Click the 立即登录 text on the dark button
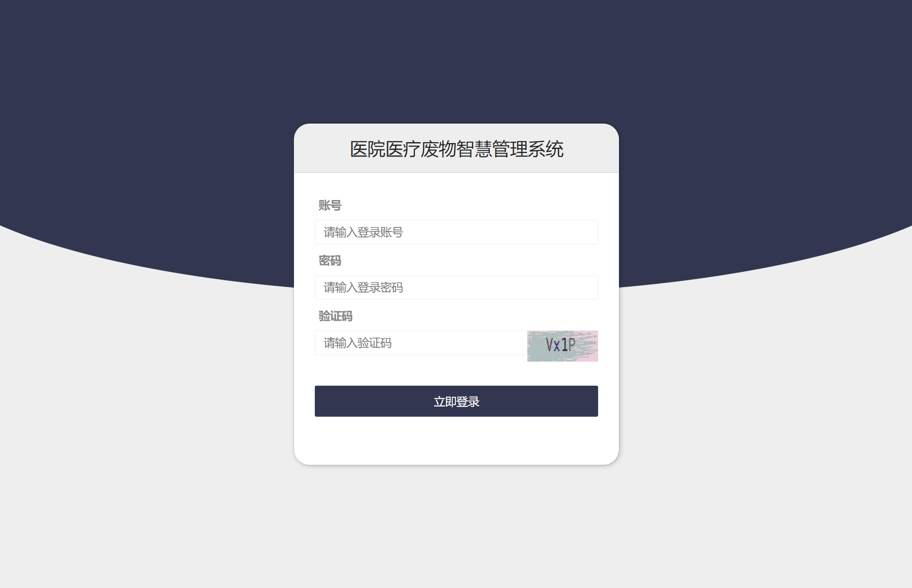The image size is (912, 588). pyautogui.click(x=456, y=401)
